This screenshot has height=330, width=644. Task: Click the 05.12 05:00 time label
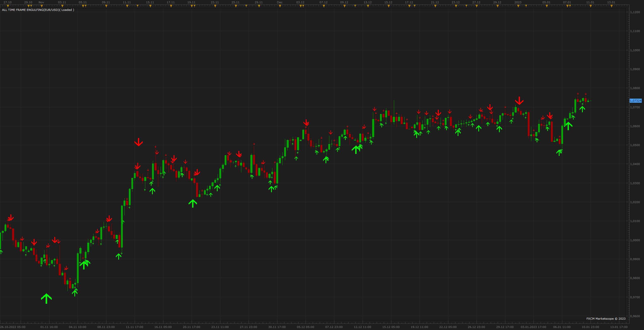(305, 327)
